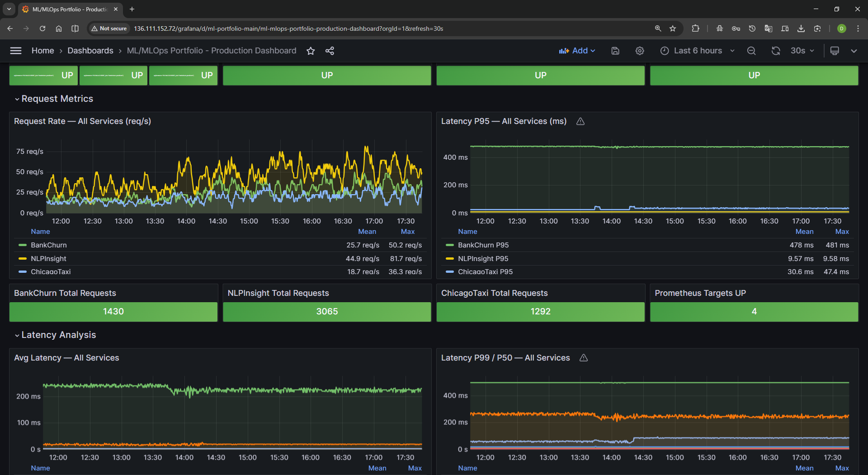Toggle the NLPInsight P95 series visibility
This screenshot has width=868, height=475.
pyautogui.click(x=483, y=258)
